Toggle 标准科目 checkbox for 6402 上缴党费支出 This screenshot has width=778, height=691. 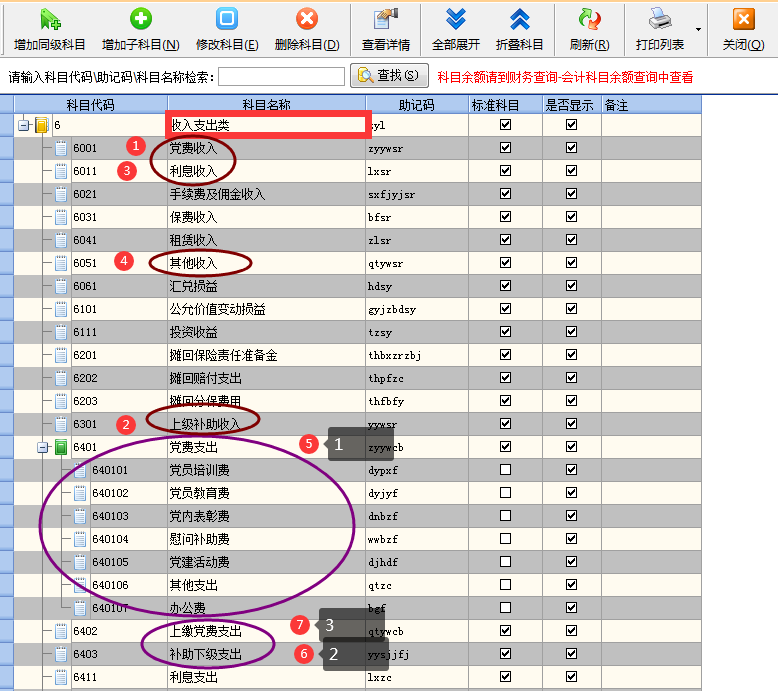click(x=505, y=630)
